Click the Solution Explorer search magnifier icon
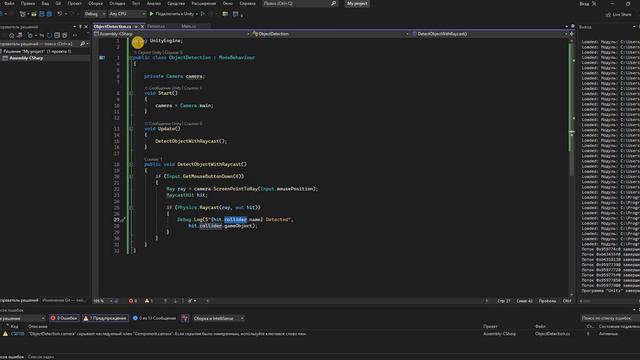Screen dimensions: 640x360 [83, 44]
